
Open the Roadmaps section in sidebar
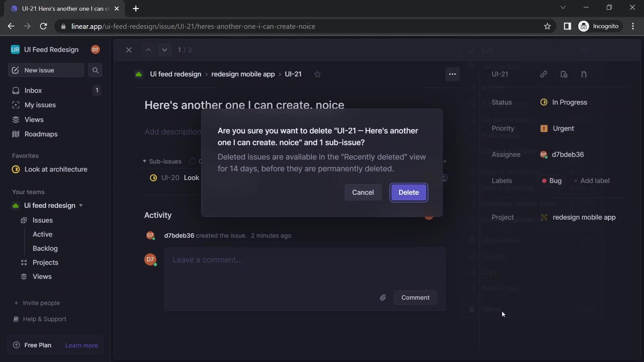[x=41, y=134]
